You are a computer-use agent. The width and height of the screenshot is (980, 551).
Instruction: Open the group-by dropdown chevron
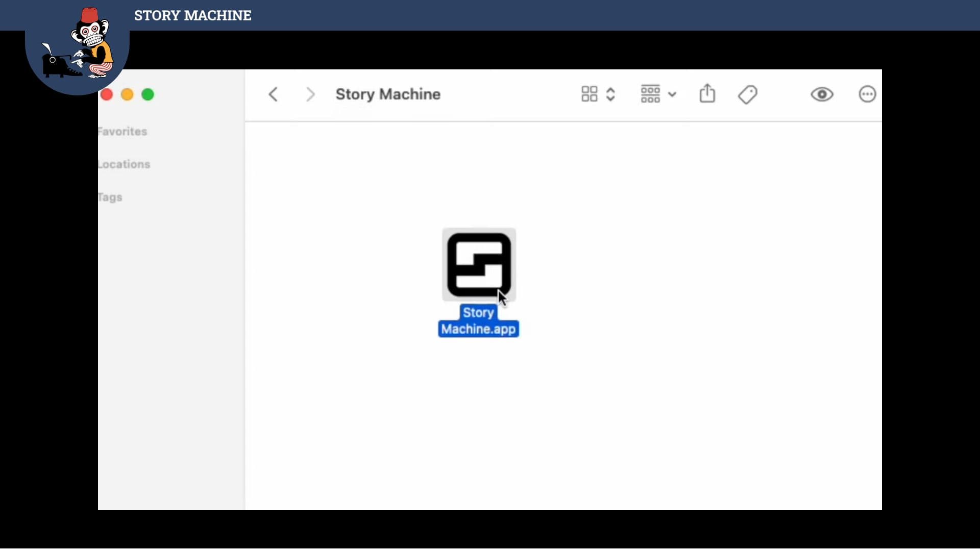tap(673, 94)
